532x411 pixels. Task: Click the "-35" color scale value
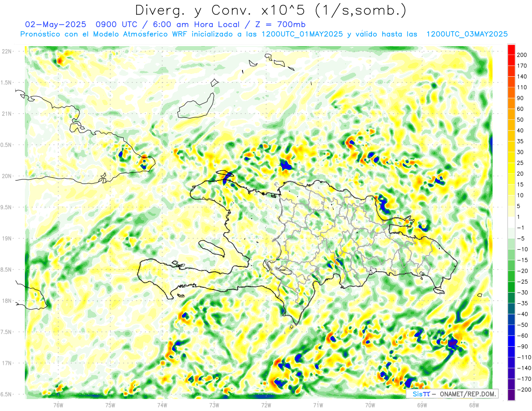click(x=522, y=303)
